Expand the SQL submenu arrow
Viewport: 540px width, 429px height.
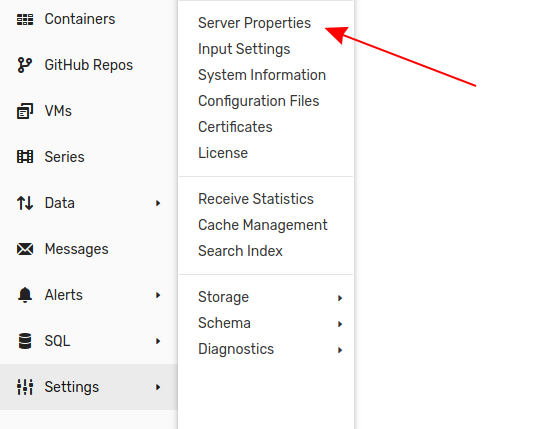click(158, 341)
